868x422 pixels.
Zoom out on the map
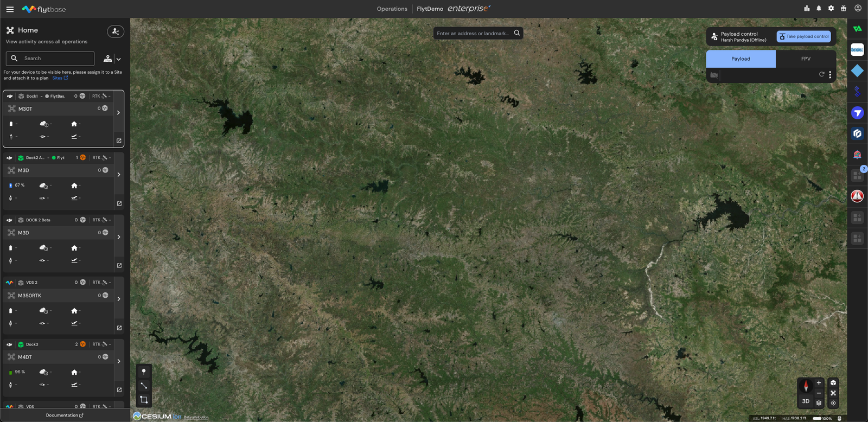(x=819, y=393)
